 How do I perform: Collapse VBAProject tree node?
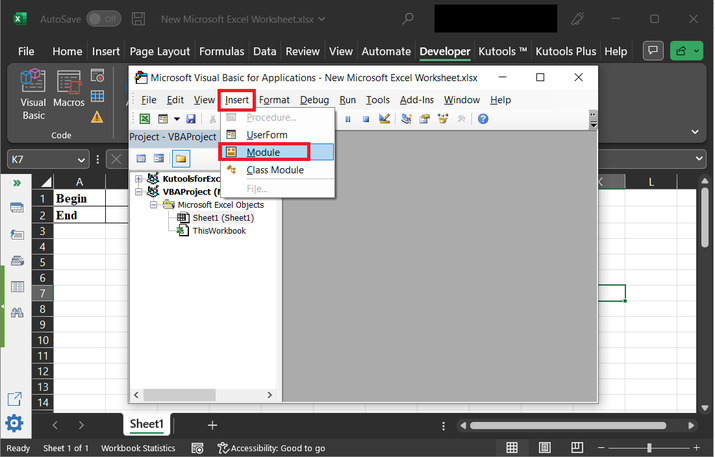tap(139, 192)
